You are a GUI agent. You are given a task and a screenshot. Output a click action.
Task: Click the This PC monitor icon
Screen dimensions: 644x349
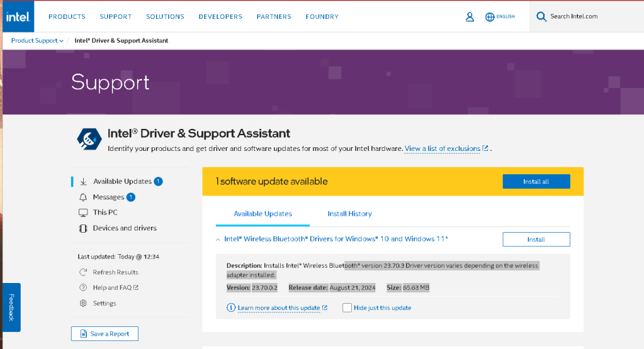(x=83, y=213)
